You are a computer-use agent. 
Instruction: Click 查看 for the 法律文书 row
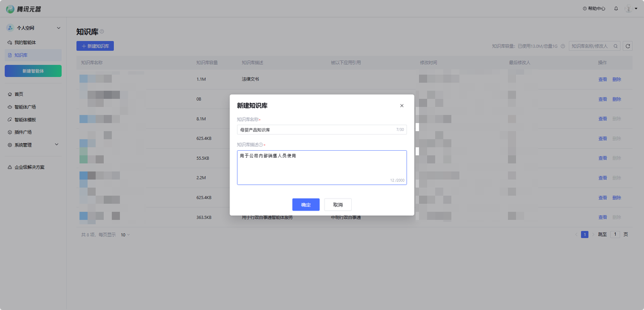pos(603,79)
